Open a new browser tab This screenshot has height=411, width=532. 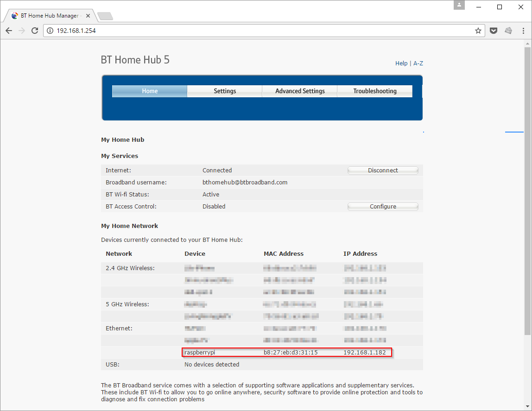105,16
